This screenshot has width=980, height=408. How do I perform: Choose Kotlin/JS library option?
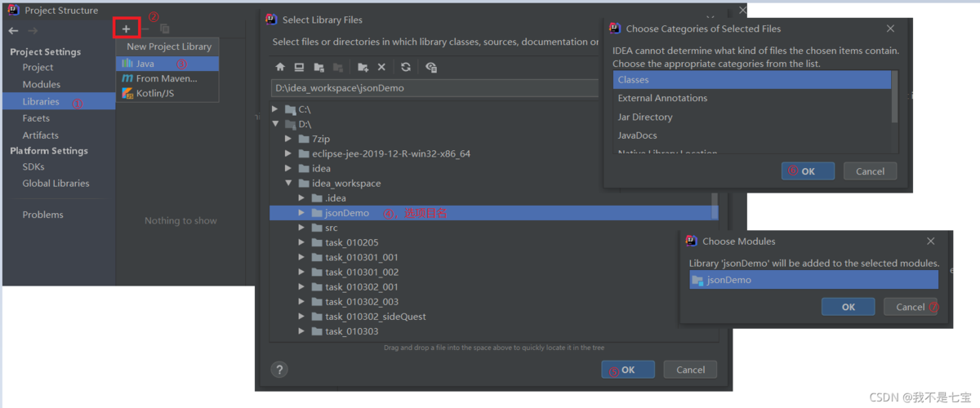[x=167, y=93]
